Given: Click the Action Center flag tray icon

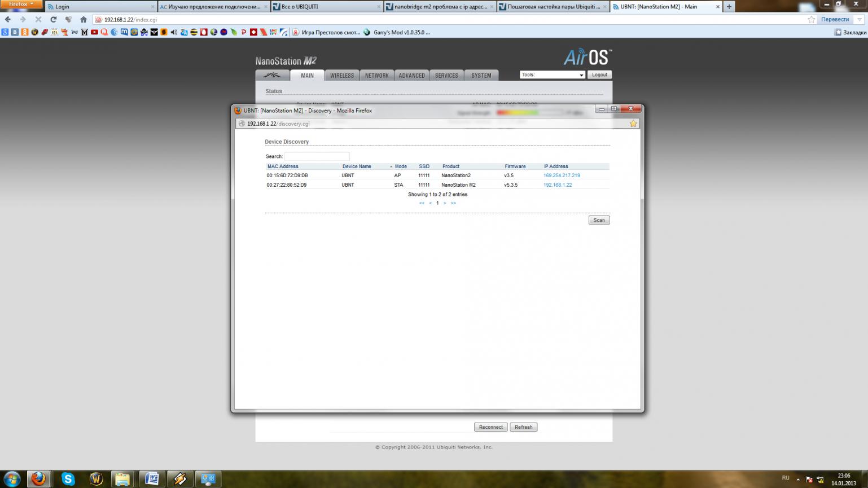Looking at the screenshot, I should [x=809, y=479].
